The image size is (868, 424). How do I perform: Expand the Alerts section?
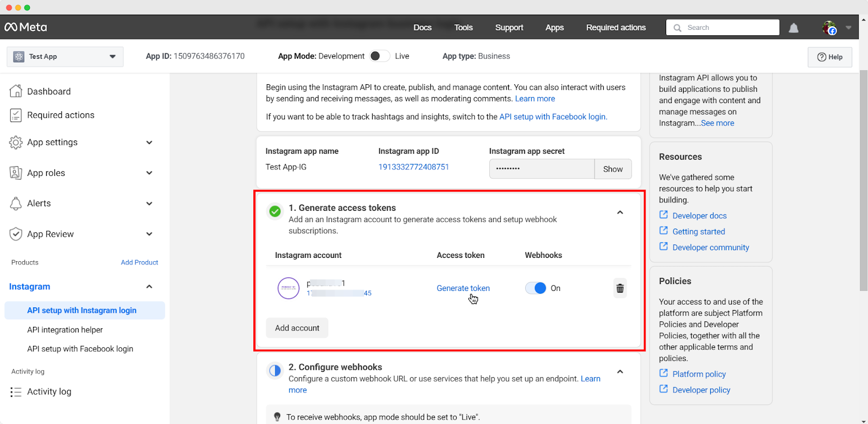pyautogui.click(x=149, y=204)
